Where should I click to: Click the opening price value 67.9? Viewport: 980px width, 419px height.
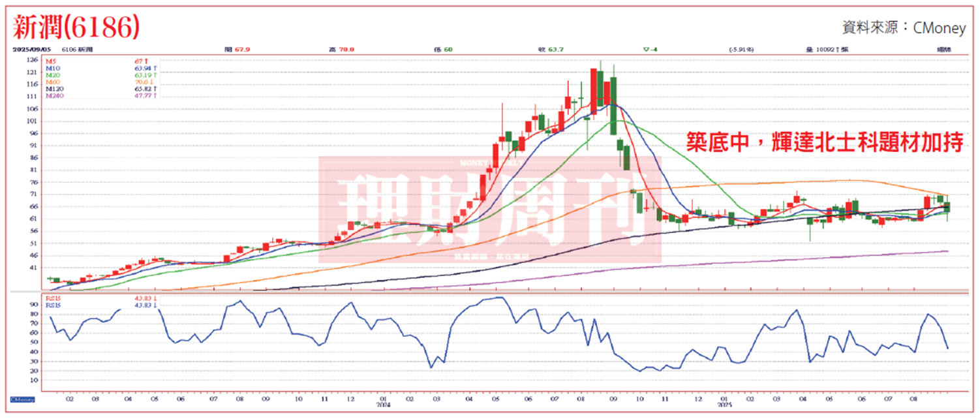coord(243,49)
